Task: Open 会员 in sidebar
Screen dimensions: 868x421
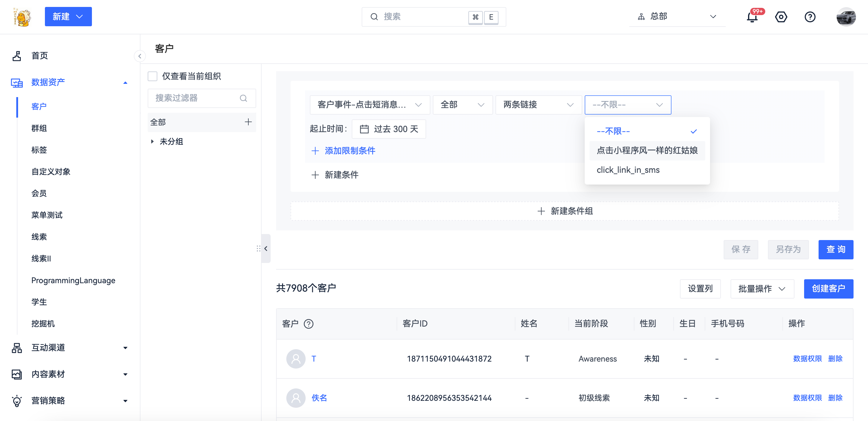Action: tap(39, 194)
